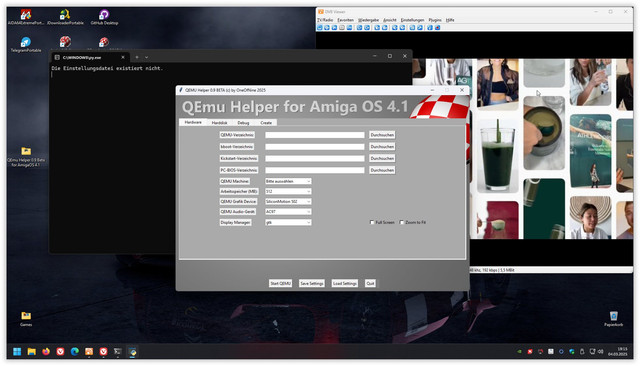Open the QEMU Grafik Device dropdown

pos(288,202)
